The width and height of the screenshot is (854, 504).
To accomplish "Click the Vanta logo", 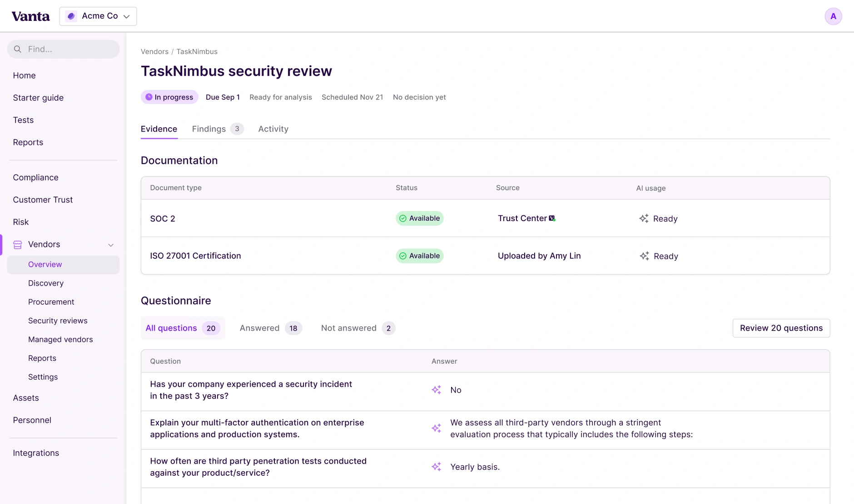I will pos(30,16).
